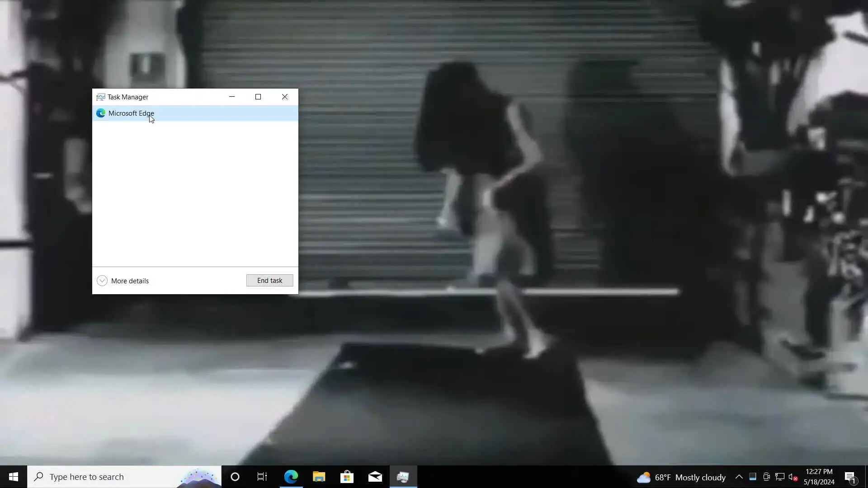The height and width of the screenshot is (488, 868).
Task: Open Task View on the taskbar
Action: click(x=262, y=477)
